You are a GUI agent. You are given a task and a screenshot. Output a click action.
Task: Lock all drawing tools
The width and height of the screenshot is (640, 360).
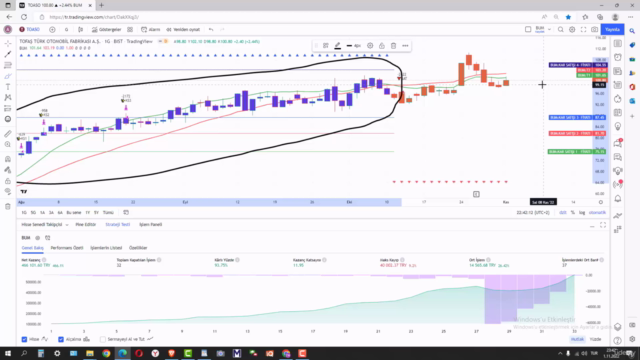click(x=8, y=181)
